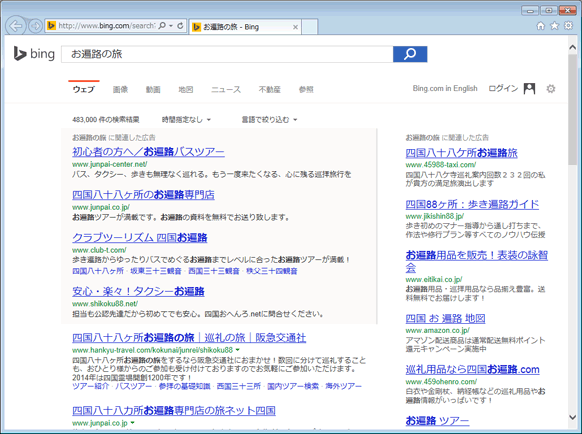Screen dimensions: 582x434
Task: Click the Bing logo
Action: (34, 54)
